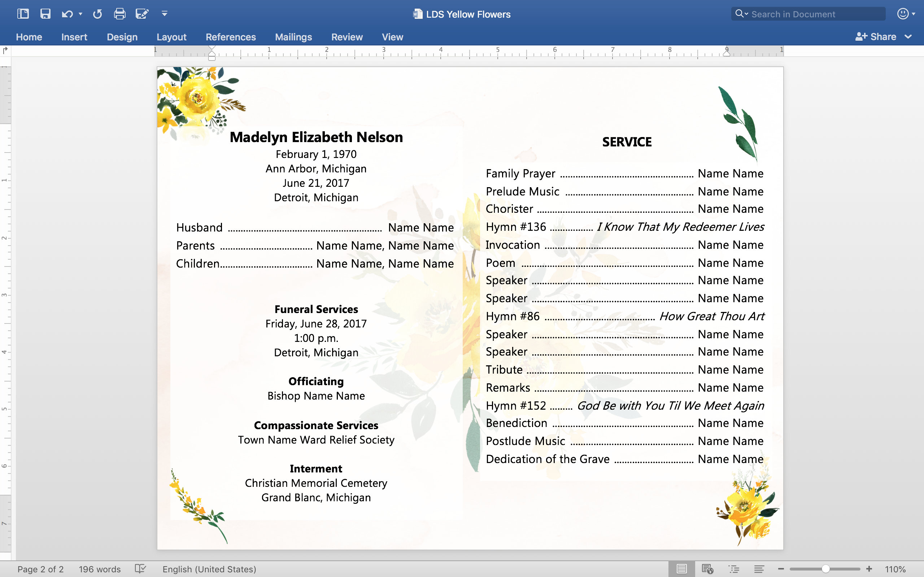Print the document using the printer icon
The image size is (924, 577).
click(119, 13)
